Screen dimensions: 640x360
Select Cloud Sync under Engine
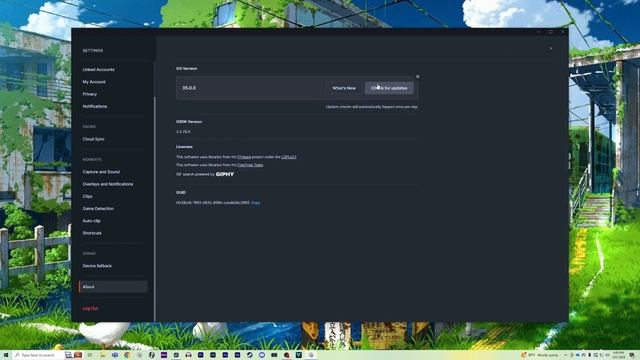93,139
